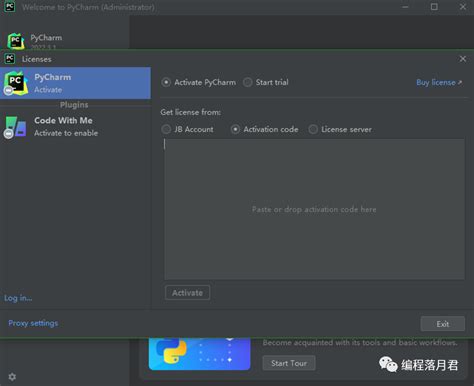
Task: Click the 'Get license from:' label
Action: [x=191, y=112]
